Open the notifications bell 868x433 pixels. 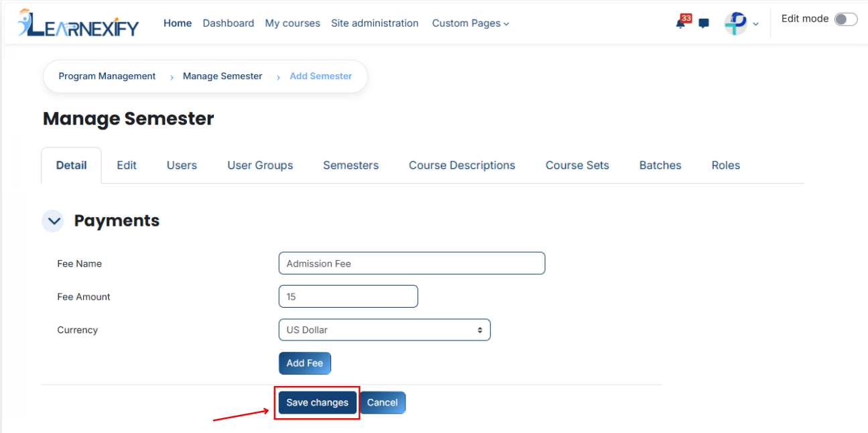point(681,23)
